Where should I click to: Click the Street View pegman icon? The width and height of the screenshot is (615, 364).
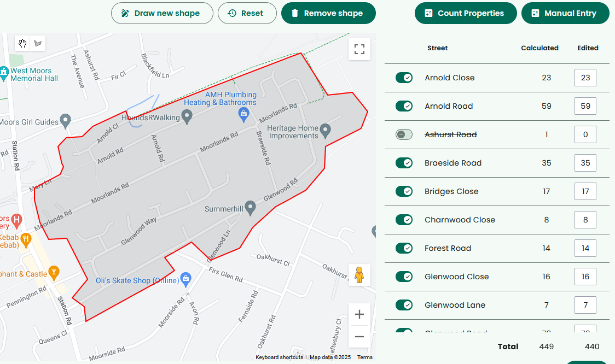(359, 275)
